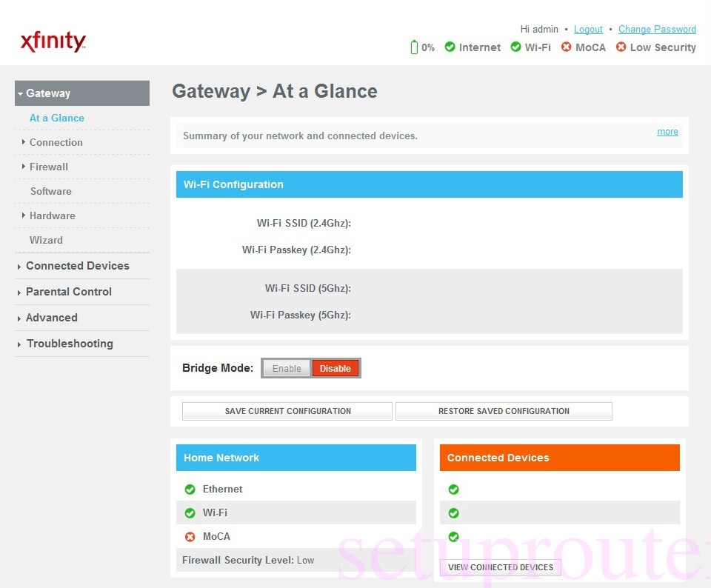The height and width of the screenshot is (588, 711).
Task: Open the Parental Control menu
Action: click(68, 292)
